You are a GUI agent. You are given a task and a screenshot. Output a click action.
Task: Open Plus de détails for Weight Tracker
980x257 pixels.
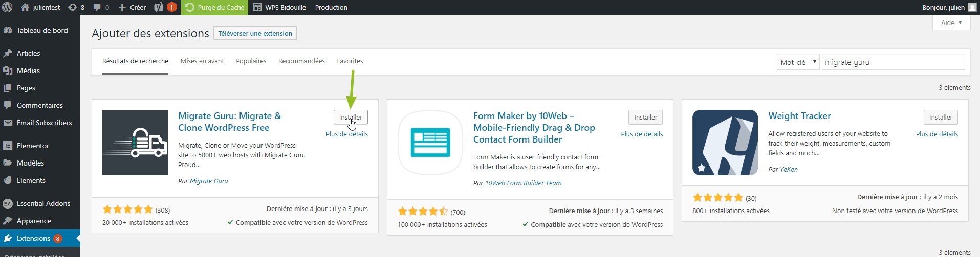pyautogui.click(x=937, y=134)
